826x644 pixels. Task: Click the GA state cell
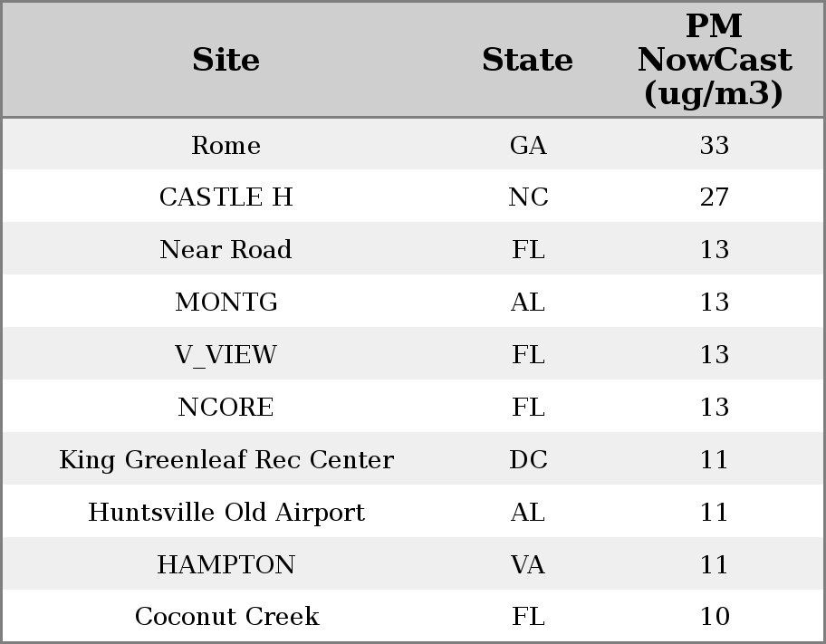527,145
